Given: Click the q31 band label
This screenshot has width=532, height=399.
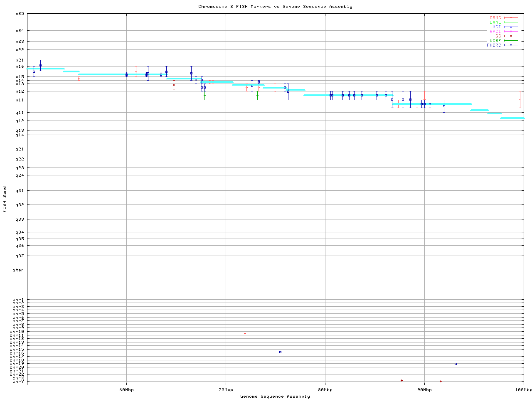Looking at the screenshot, I should point(20,191).
